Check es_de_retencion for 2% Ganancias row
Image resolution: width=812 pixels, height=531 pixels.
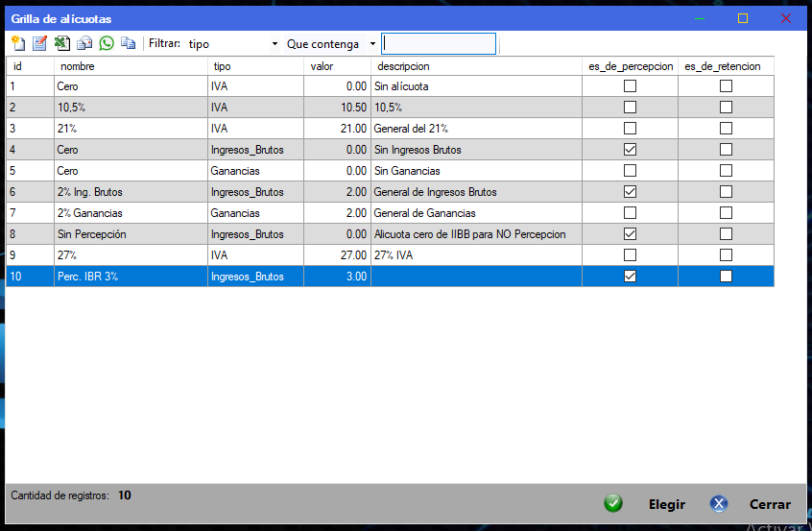(x=726, y=213)
